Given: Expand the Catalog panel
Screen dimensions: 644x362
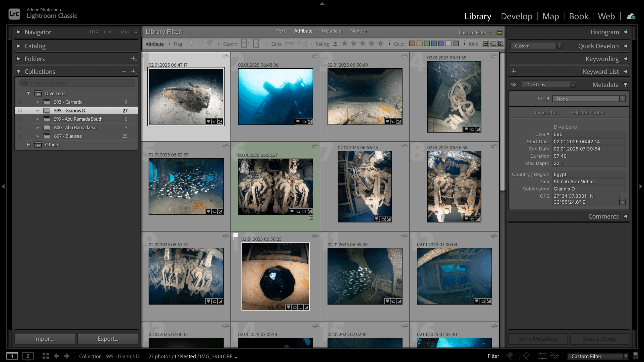Looking at the screenshot, I should pos(18,46).
